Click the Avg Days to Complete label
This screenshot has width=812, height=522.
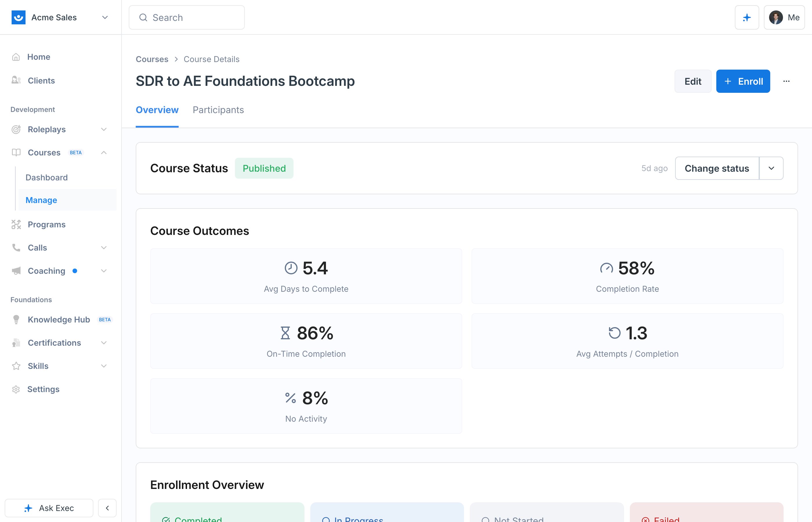306,289
